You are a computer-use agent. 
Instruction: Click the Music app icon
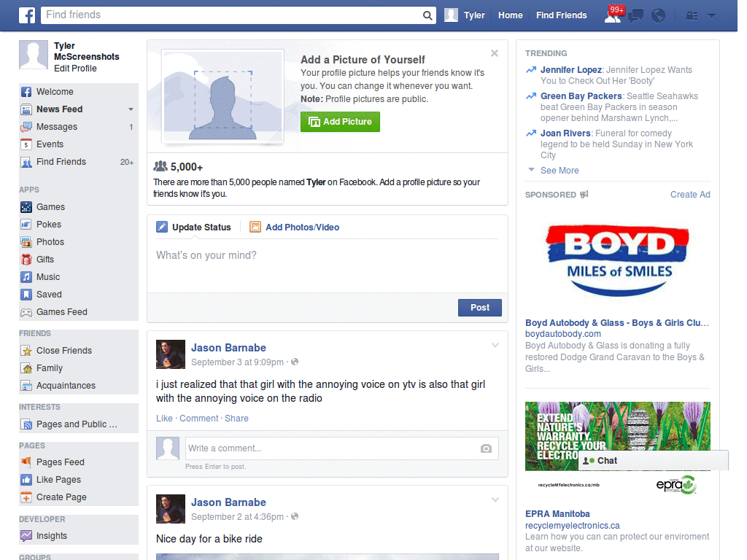[26, 277]
